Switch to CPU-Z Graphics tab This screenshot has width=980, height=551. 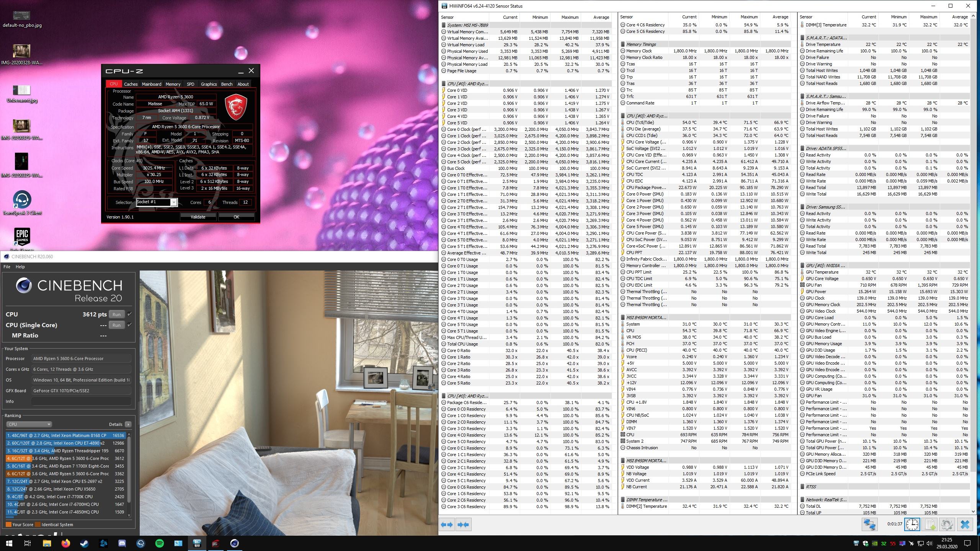point(209,84)
